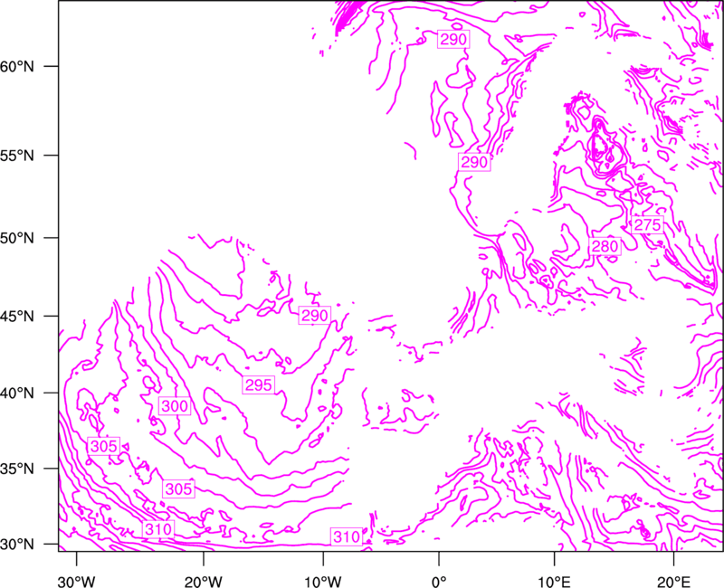This screenshot has height=588, width=724.
Task: Select the 50°N latitude axis label
Action: pos(17,238)
